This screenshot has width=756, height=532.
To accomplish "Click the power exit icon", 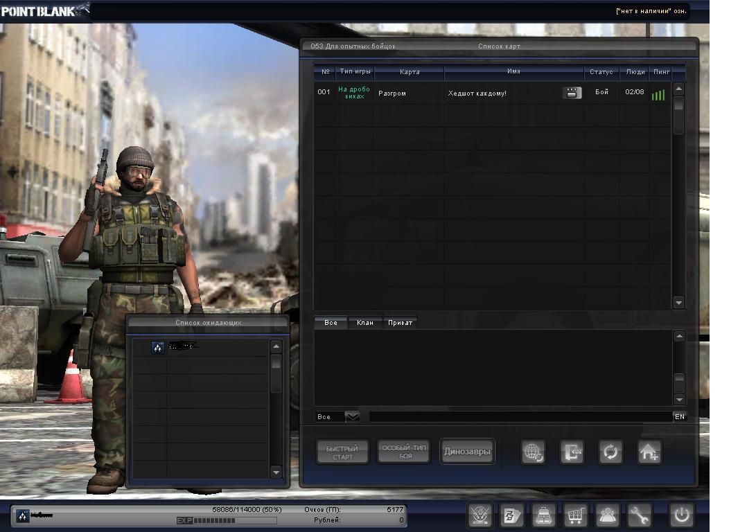I will (681, 515).
